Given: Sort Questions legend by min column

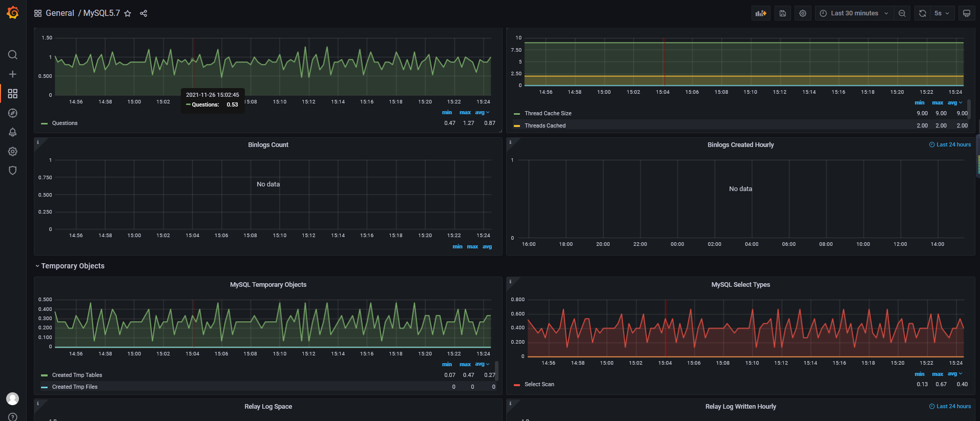Looking at the screenshot, I should pos(447,112).
